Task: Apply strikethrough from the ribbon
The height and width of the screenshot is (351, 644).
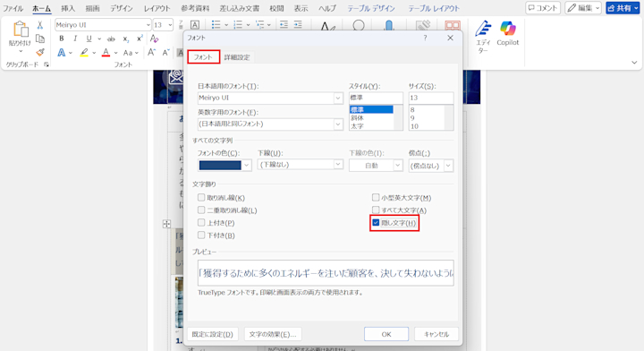Action: [x=111, y=39]
